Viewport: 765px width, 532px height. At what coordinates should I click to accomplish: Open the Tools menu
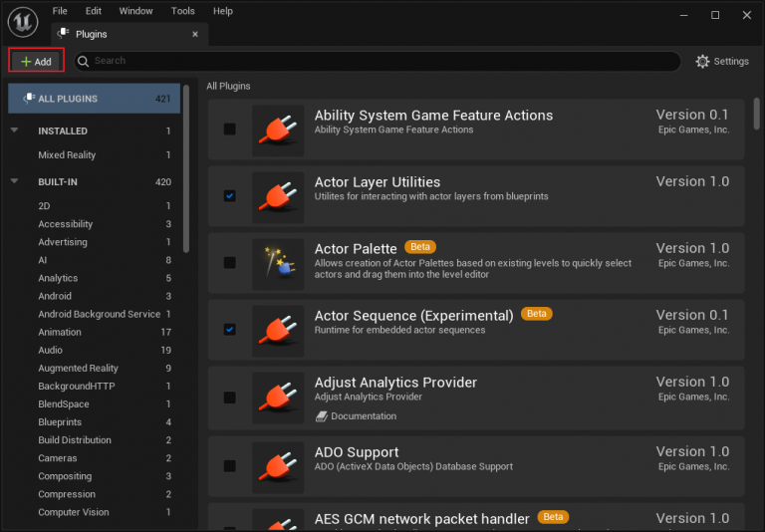tap(182, 11)
